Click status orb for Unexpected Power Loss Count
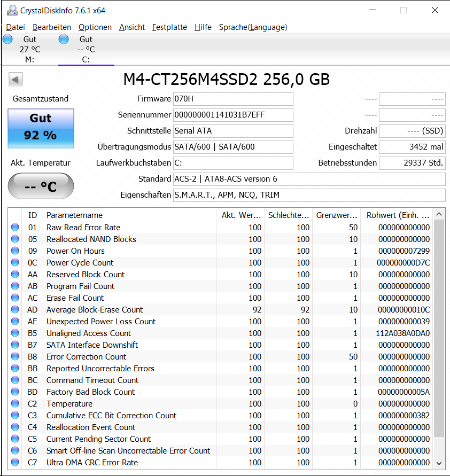 tap(15, 321)
